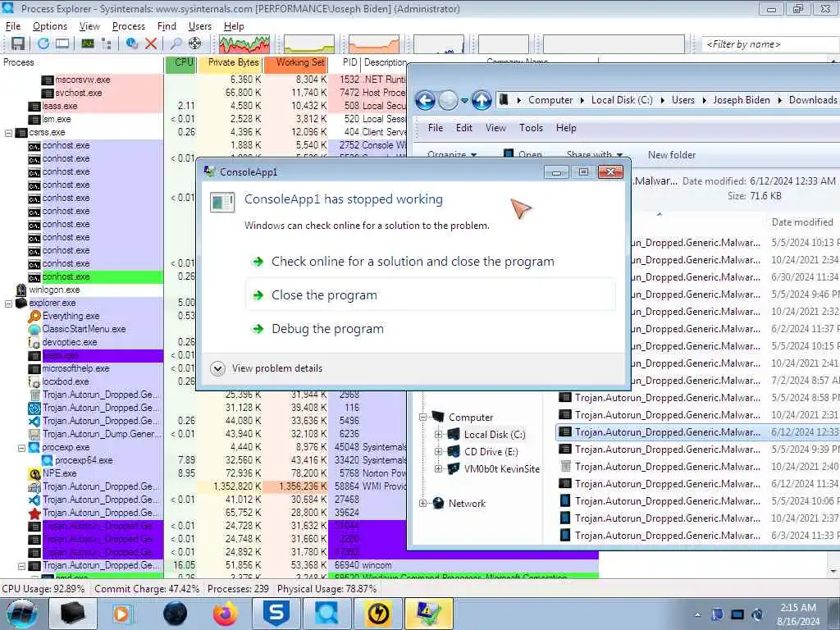Sort by the Private Bytes column header

(230, 62)
